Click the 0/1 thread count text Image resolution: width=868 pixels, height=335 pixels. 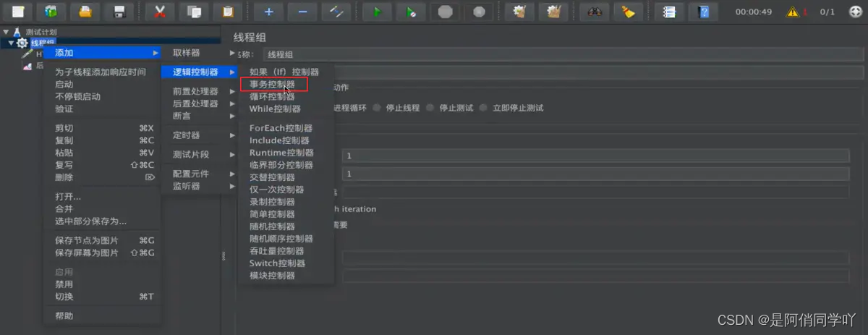[x=827, y=12]
